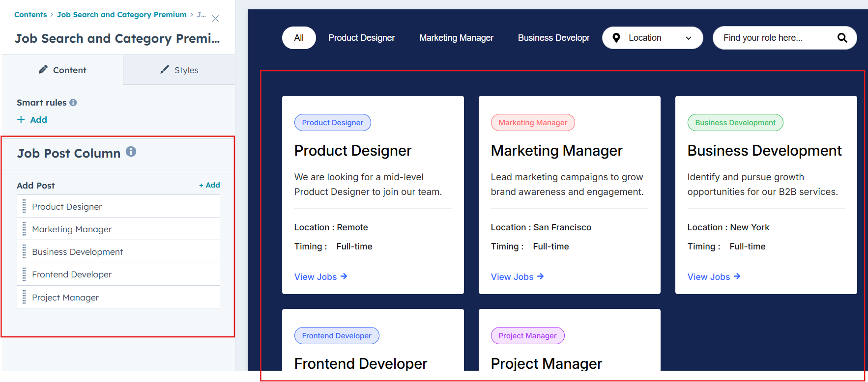Image resolution: width=868 pixels, height=382 pixels.
Task: Click in the Find your role search field
Action: coord(777,38)
